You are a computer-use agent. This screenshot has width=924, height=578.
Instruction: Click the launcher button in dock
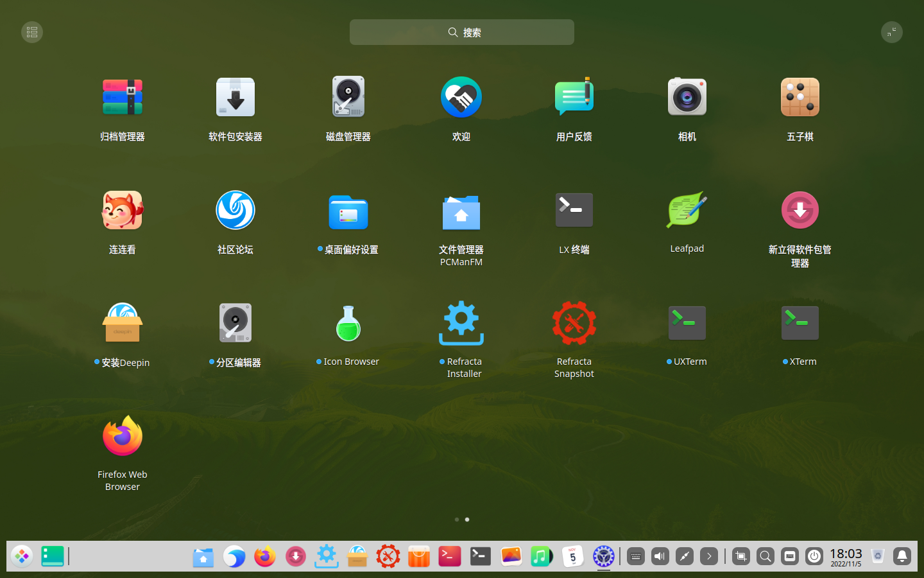tap(22, 556)
